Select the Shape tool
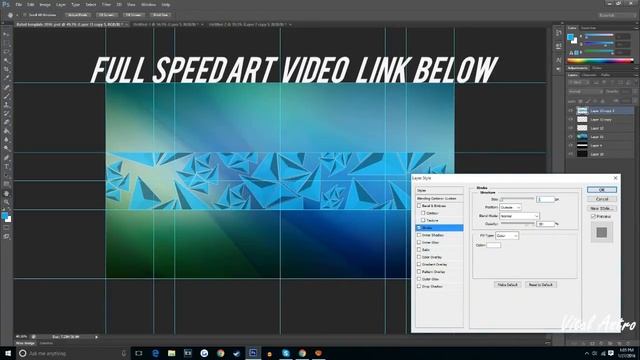640x360 pixels. tap(6, 184)
